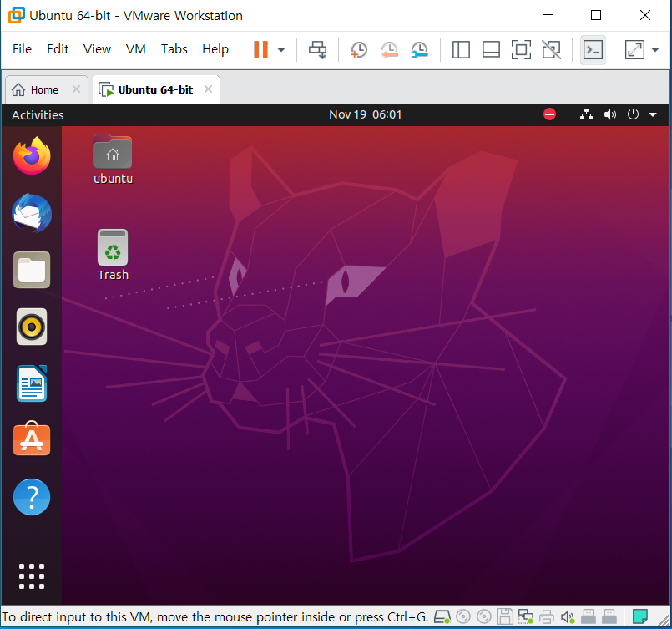Viewport: 672px width, 629px height.
Task: Click the floppy drive status bar icon
Action: (505, 617)
